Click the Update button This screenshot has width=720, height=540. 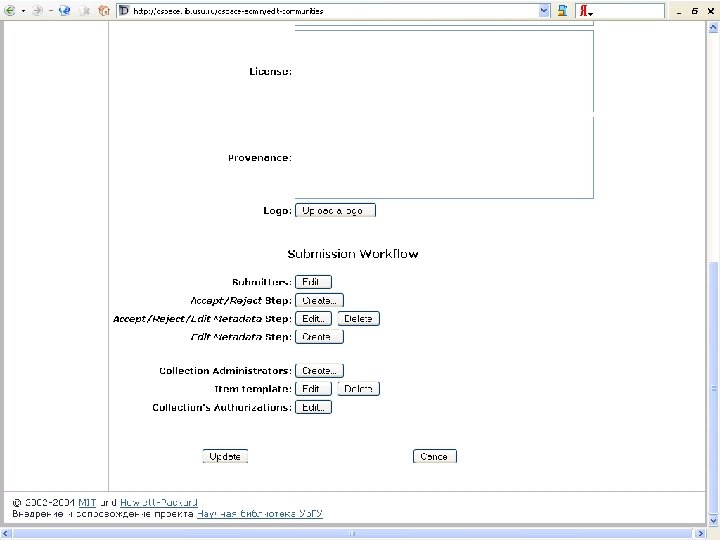(x=225, y=456)
